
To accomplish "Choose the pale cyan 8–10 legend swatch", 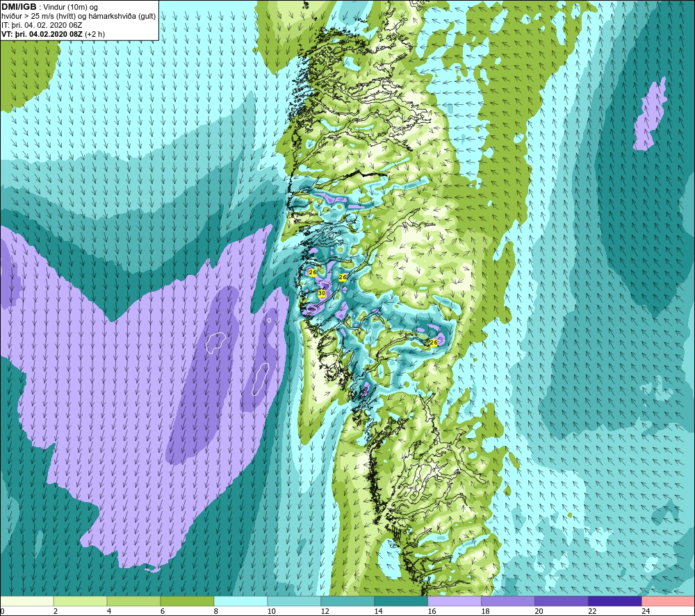I will (x=240, y=601).
